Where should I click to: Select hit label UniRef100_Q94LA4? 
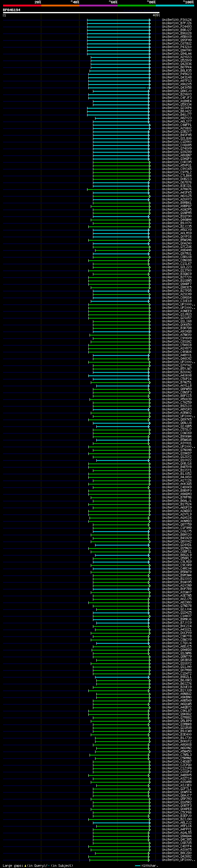(x=176, y=54)
